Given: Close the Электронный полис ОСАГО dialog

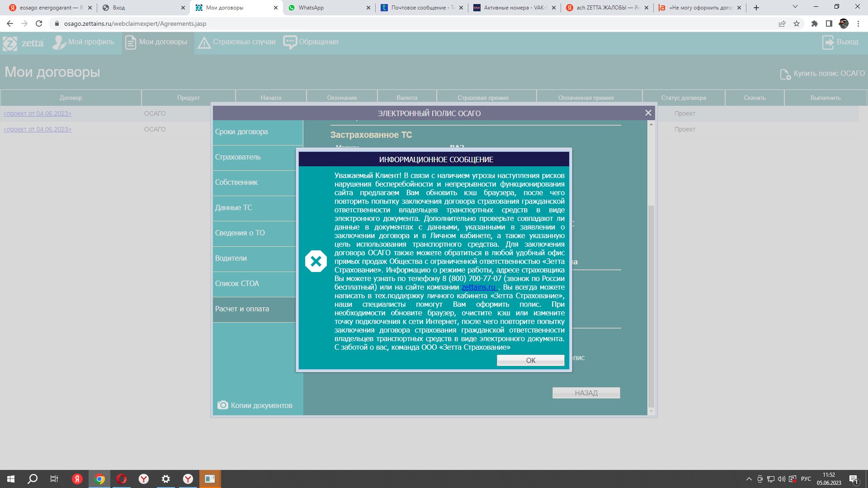Looking at the screenshot, I should pos(648,113).
